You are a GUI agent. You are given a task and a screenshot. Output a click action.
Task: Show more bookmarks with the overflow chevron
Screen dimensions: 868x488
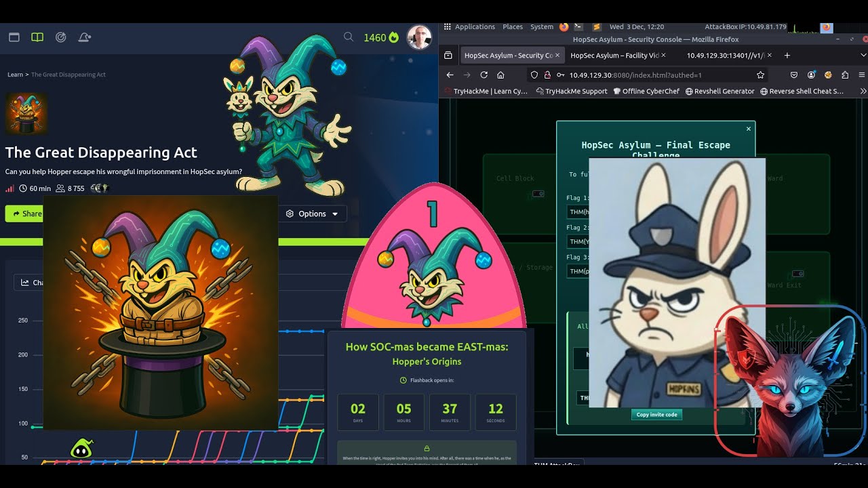(x=863, y=91)
